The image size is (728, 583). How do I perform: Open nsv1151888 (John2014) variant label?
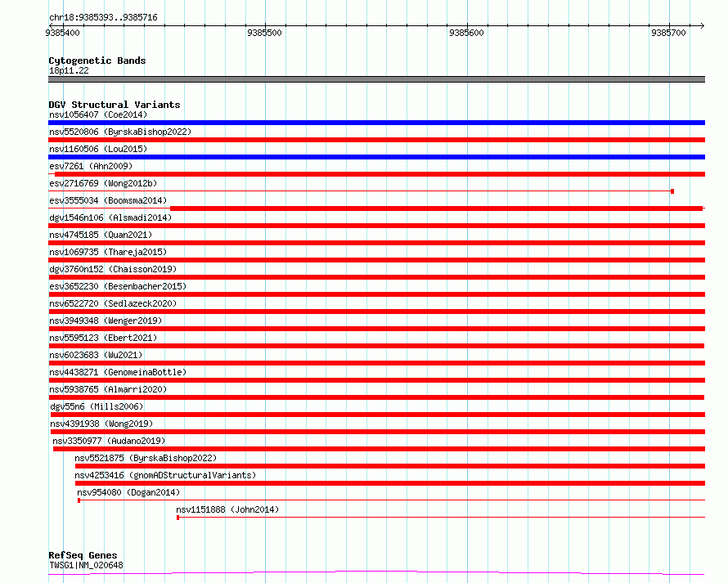227,509
